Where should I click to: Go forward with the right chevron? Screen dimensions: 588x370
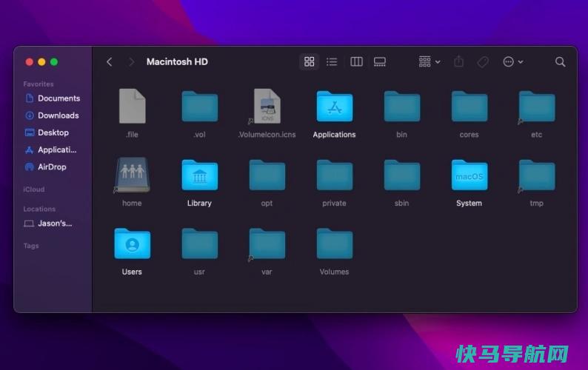131,62
